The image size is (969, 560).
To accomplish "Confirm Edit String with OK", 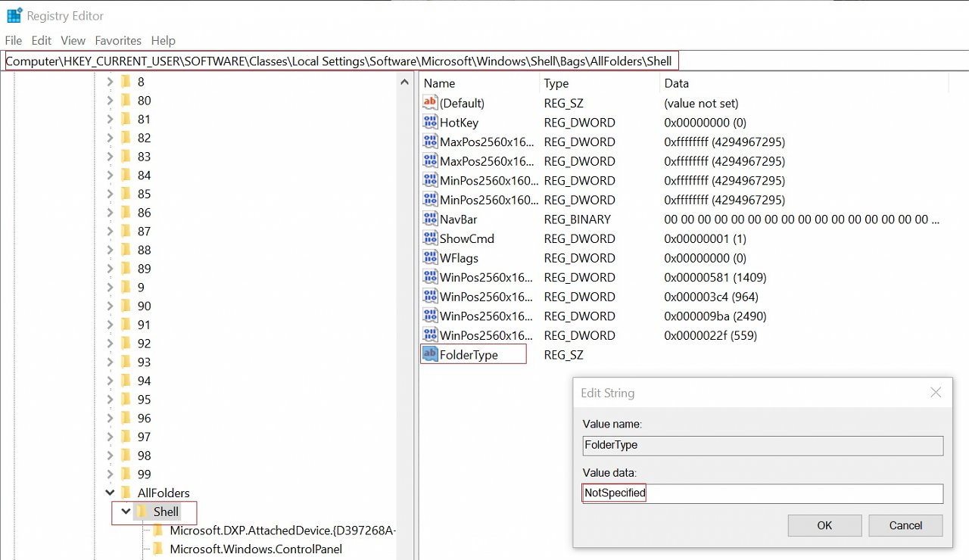I will 824,525.
